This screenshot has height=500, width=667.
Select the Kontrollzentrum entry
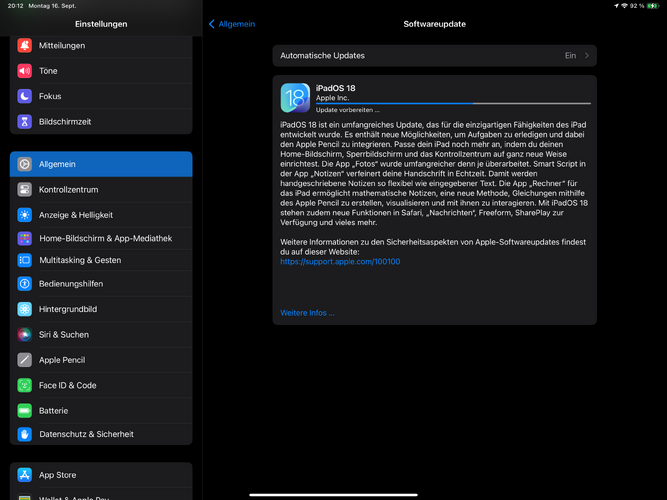(x=101, y=189)
